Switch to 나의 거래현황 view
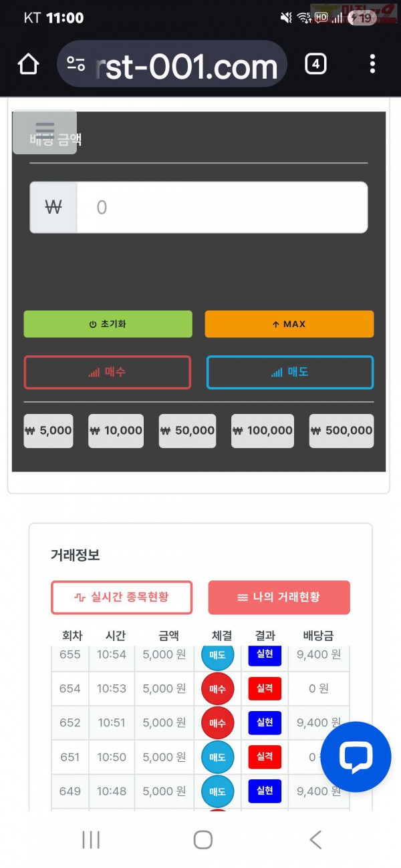This screenshot has width=401, height=868. pyautogui.click(x=280, y=598)
